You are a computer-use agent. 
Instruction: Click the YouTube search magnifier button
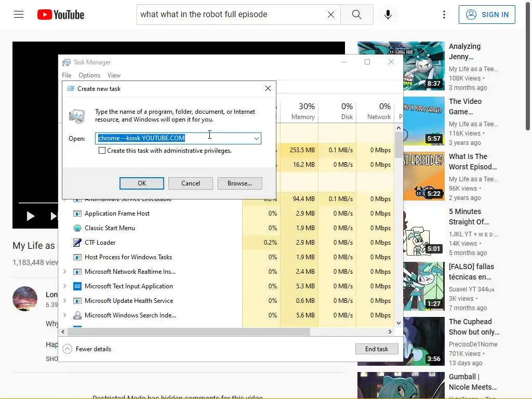pyautogui.click(x=356, y=15)
